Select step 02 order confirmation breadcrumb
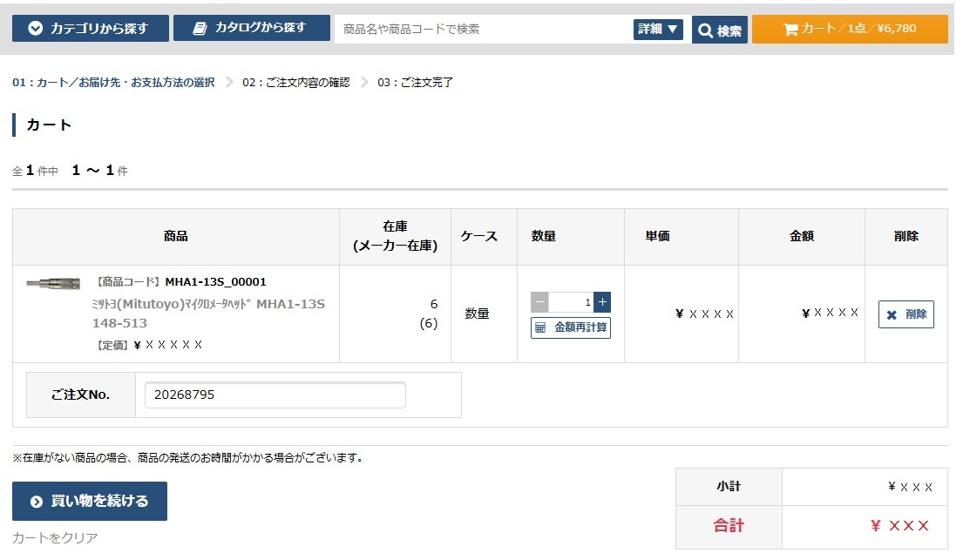The height and width of the screenshot is (560, 956). pyautogui.click(x=295, y=83)
